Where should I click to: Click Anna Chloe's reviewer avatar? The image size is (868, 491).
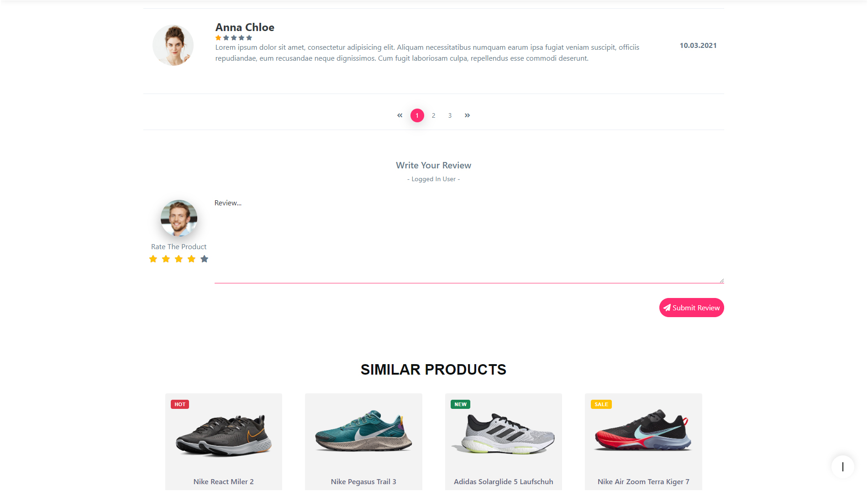pos(173,46)
